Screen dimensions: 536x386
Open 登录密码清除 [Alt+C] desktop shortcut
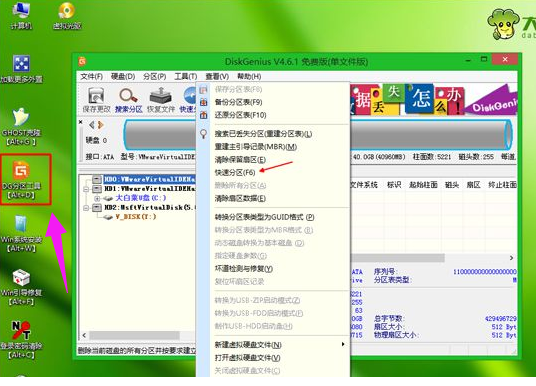(x=21, y=340)
